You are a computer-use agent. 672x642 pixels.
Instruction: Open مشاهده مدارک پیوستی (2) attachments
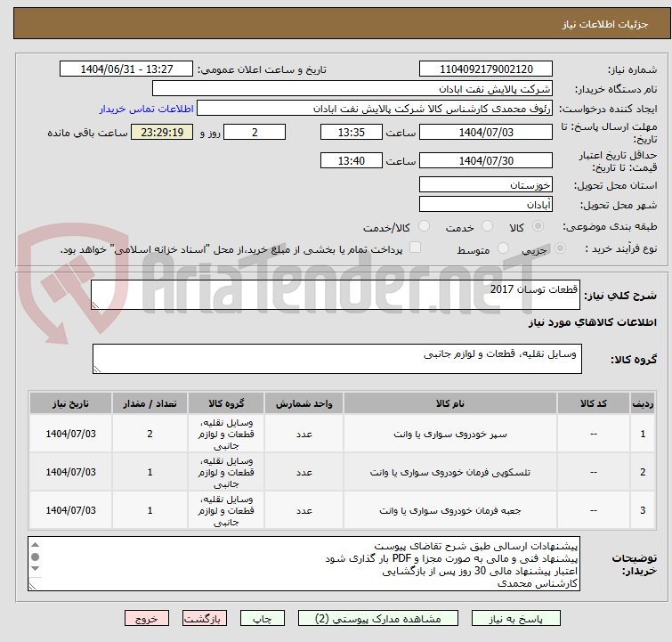click(x=377, y=619)
